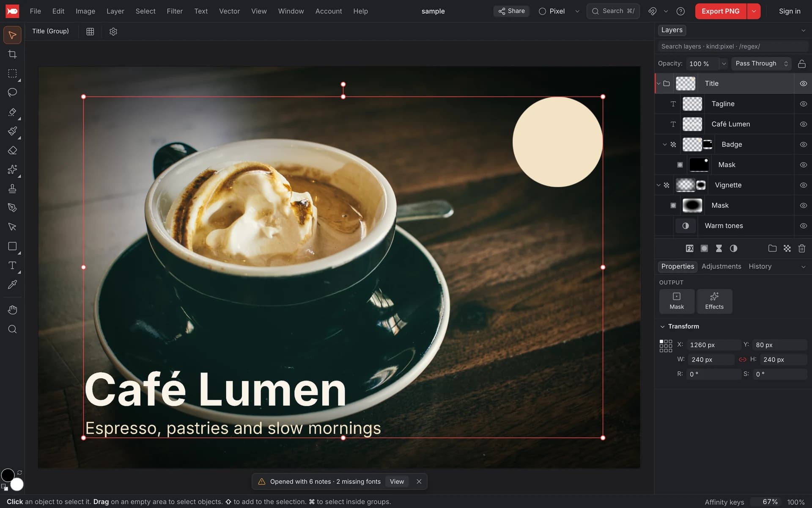Open the opacity dropdown arrow
The width and height of the screenshot is (812, 508).
click(x=724, y=63)
